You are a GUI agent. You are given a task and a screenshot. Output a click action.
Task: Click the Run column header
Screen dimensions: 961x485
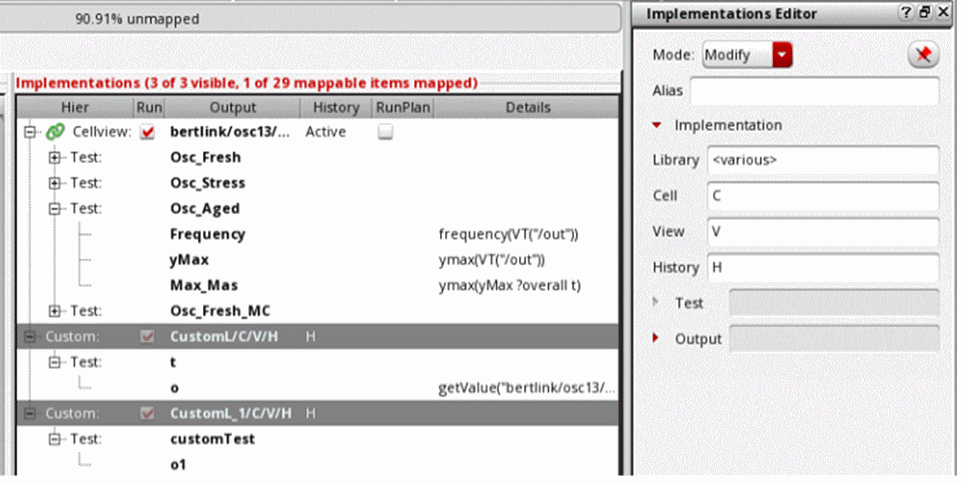[149, 107]
